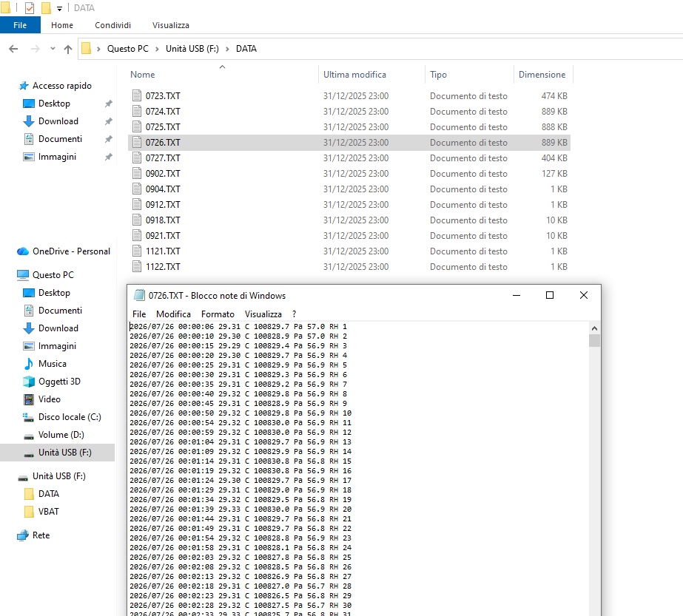Image resolution: width=683 pixels, height=616 pixels.
Task: Open the Quick Access Toolbar customize dropdown
Action: point(60,8)
